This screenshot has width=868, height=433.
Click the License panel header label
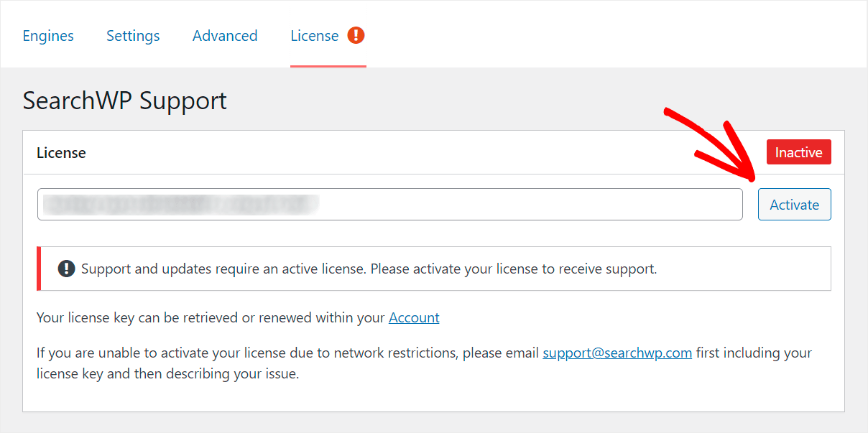[61, 153]
